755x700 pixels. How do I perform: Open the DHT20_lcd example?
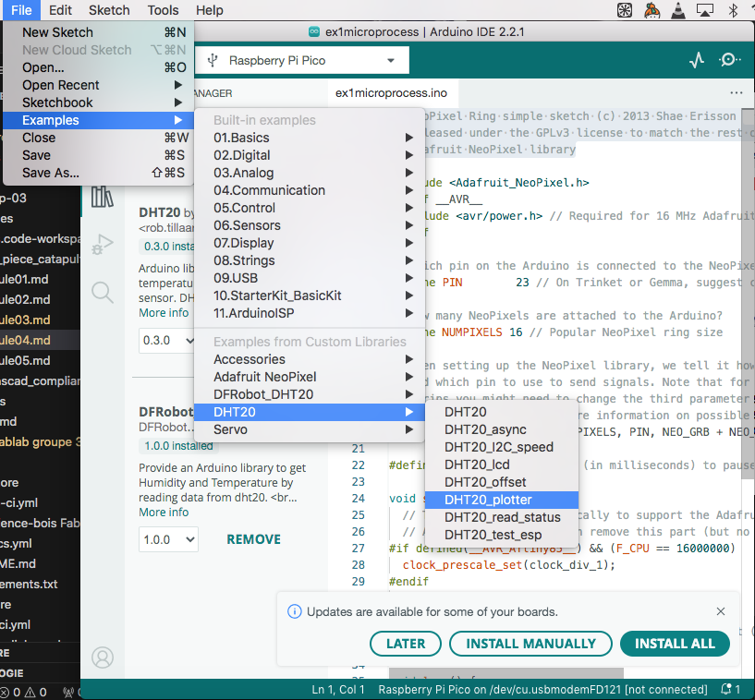pos(501,465)
